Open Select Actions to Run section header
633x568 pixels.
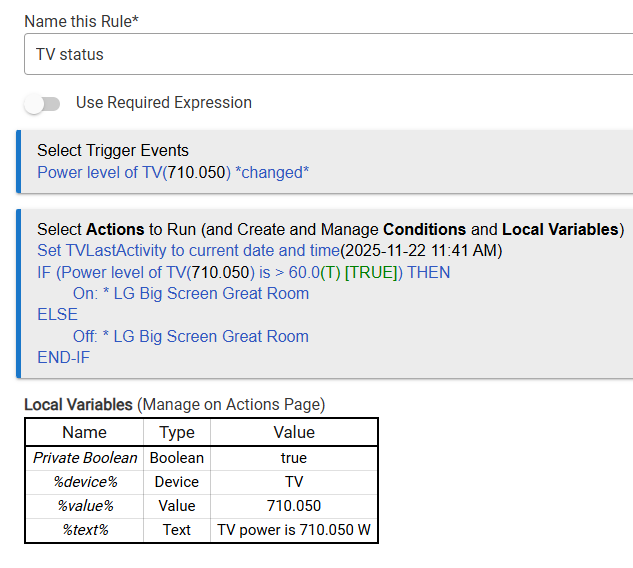(330, 229)
